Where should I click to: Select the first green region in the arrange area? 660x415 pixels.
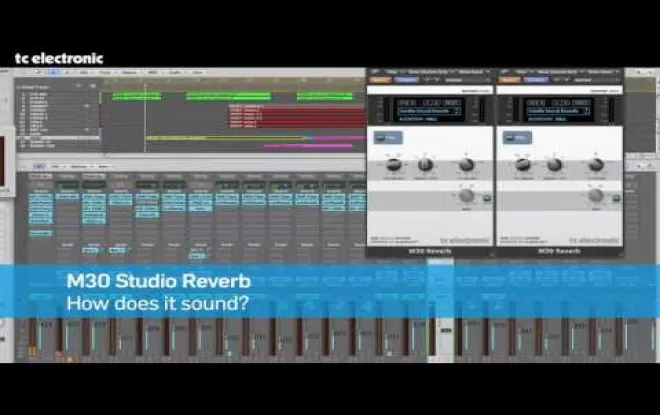point(136,96)
